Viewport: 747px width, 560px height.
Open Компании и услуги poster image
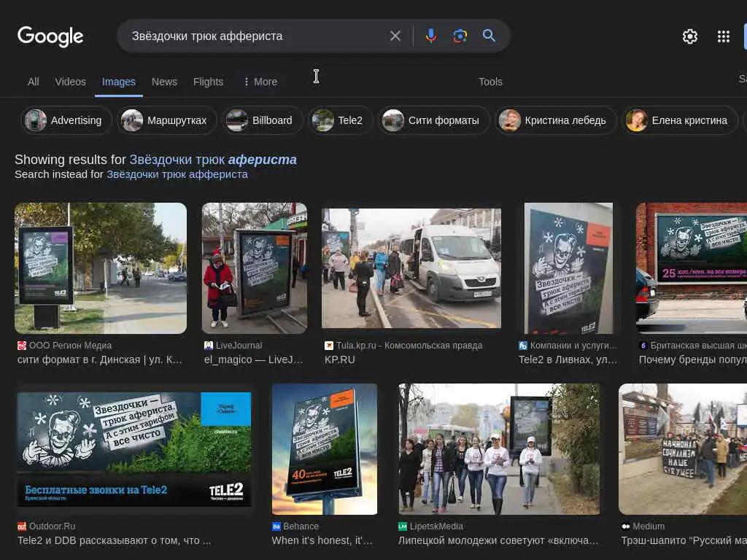(x=568, y=268)
